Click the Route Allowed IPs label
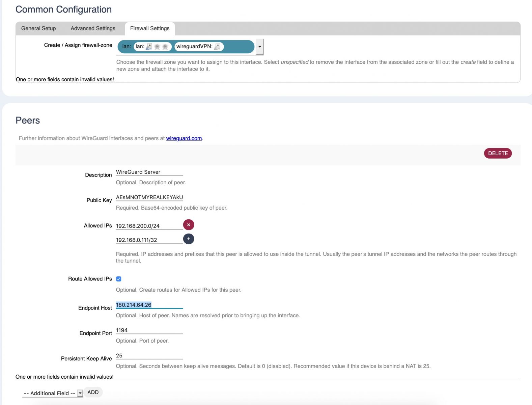Image resolution: width=532 pixels, height=405 pixels. click(90, 279)
